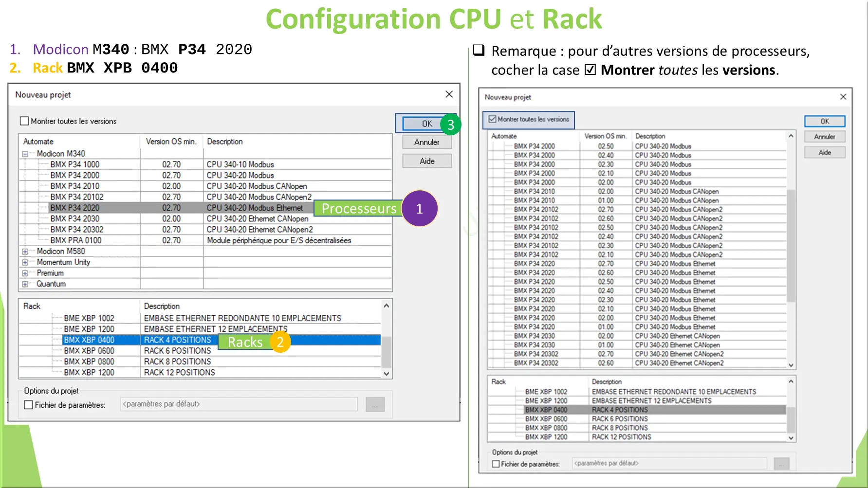Check the "Fichier de paramètres" option

pos(28,404)
